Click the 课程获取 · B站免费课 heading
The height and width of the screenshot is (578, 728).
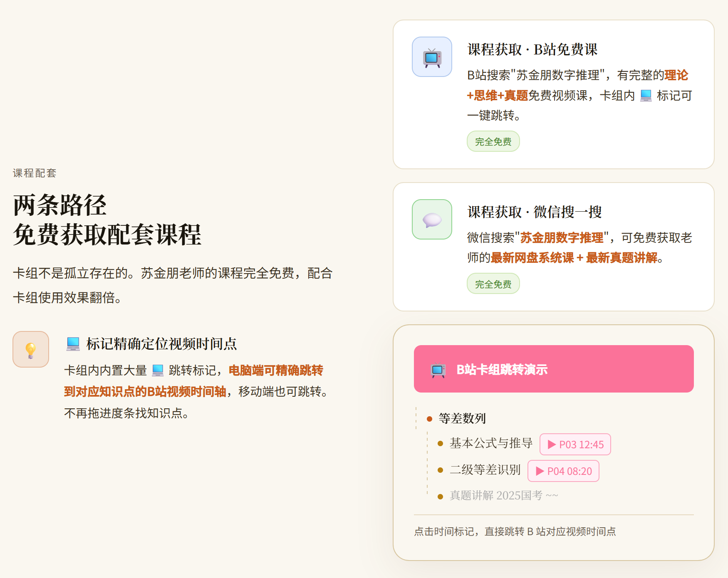532,49
